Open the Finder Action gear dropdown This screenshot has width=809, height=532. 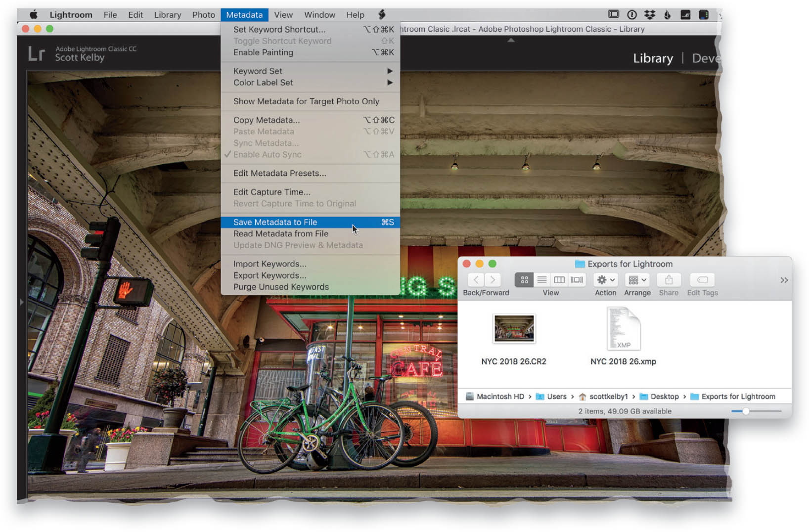[x=606, y=280]
